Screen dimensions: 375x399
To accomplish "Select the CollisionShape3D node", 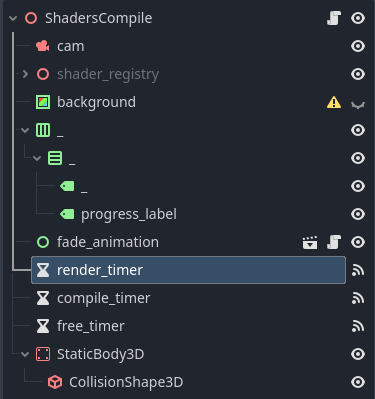I will (x=126, y=382).
